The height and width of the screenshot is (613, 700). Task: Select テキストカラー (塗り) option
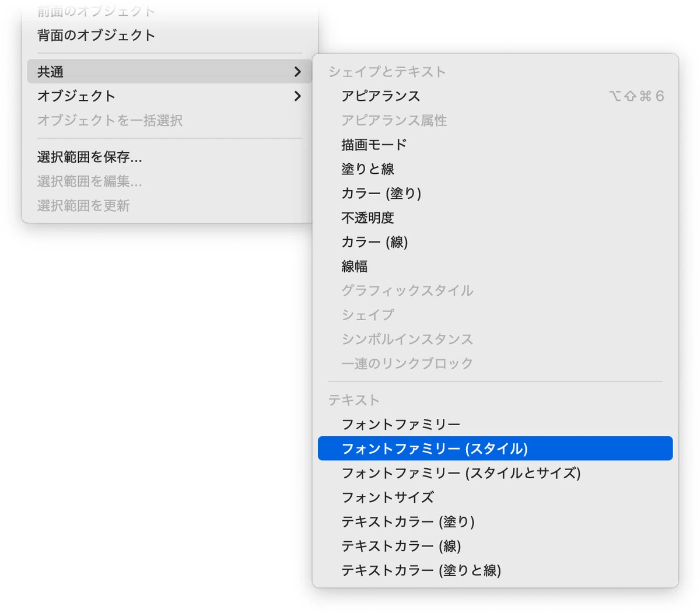(x=495, y=521)
